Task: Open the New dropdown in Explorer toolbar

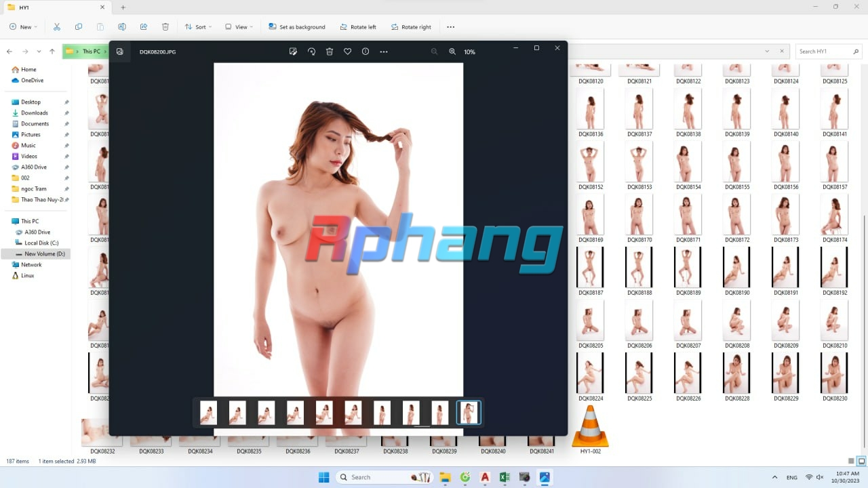Action: click(23, 27)
